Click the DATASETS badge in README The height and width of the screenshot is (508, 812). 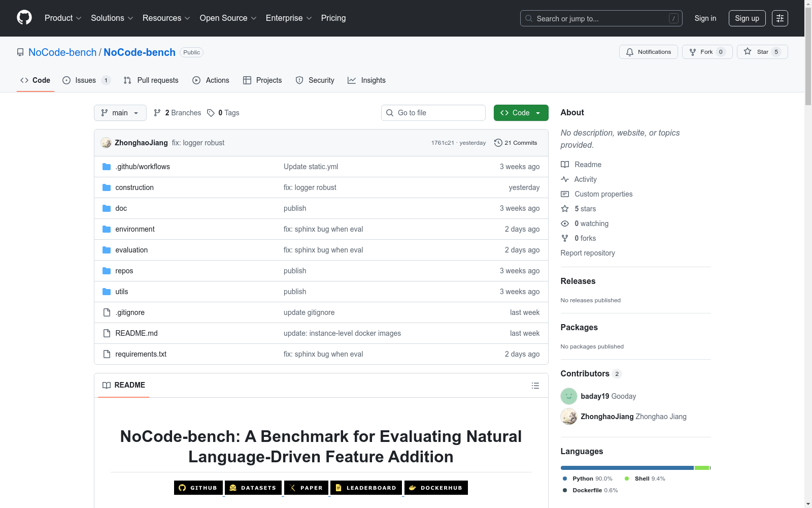253,488
